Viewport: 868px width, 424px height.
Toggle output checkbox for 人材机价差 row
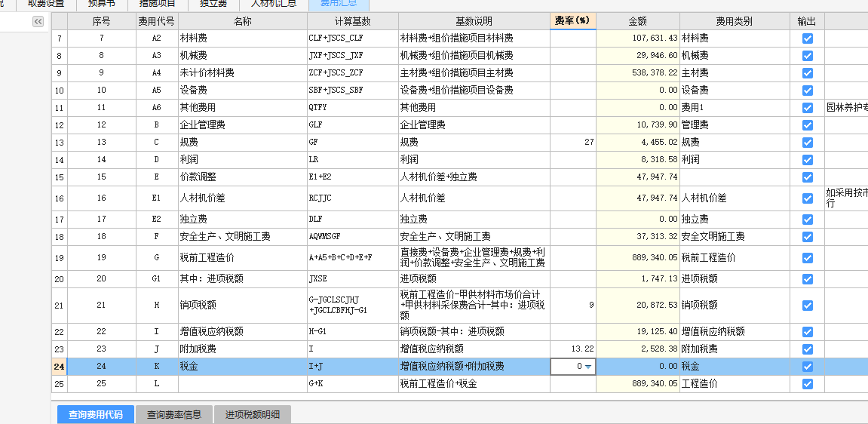(x=807, y=198)
